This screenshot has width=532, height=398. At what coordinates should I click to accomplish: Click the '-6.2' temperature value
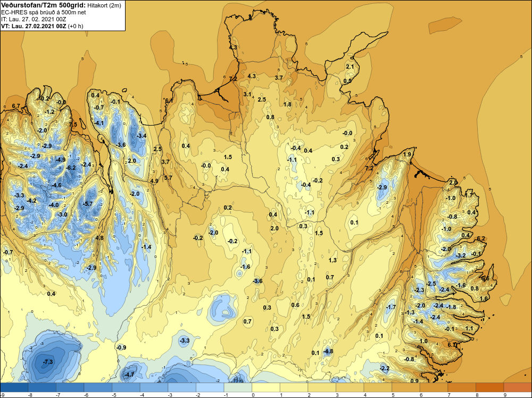tap(71, 168)
